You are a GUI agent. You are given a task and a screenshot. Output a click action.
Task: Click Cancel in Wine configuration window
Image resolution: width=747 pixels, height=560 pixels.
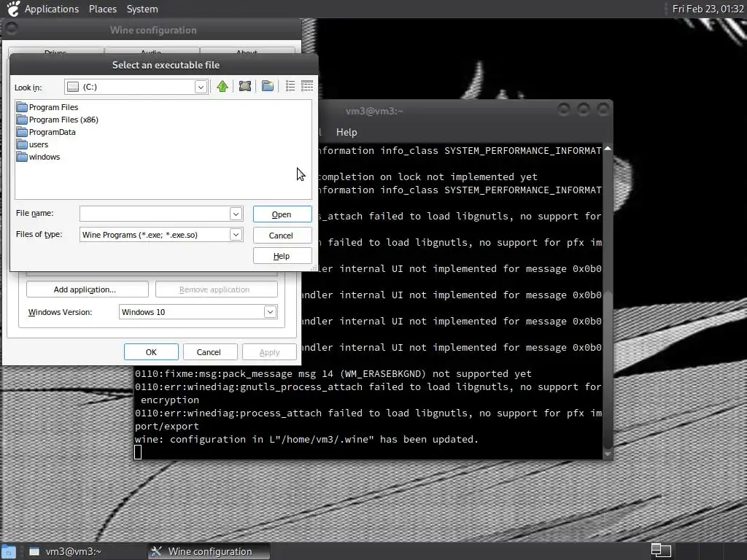pos(209,352)
